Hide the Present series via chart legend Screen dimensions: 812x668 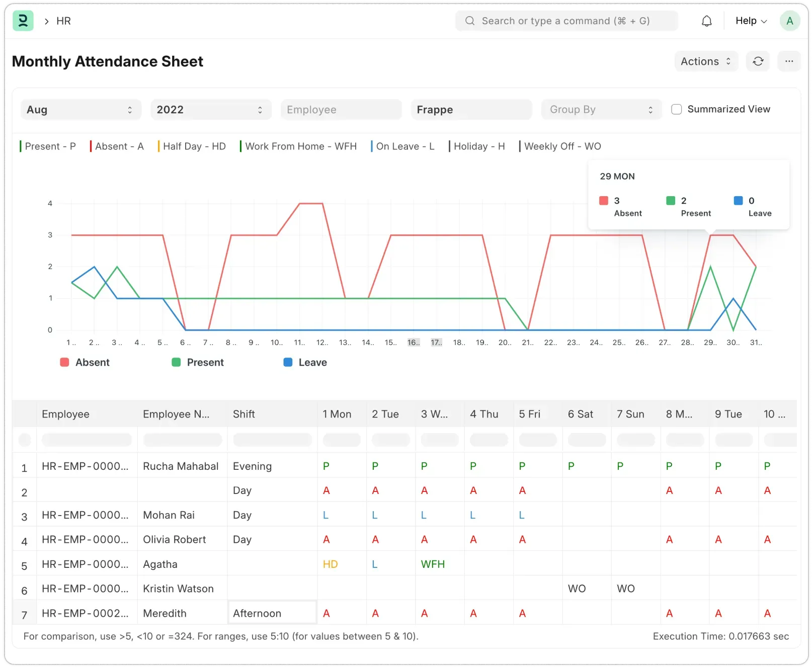click(x=198, y=362)
